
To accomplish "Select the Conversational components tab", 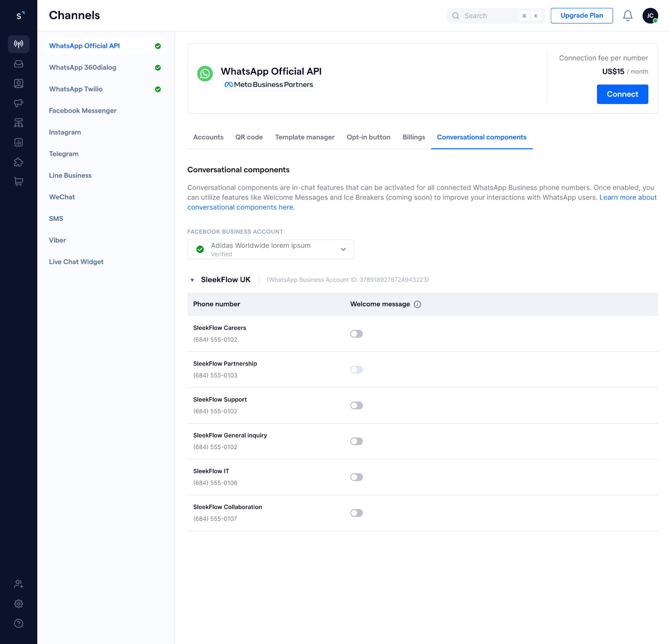I will click(482, 137).
